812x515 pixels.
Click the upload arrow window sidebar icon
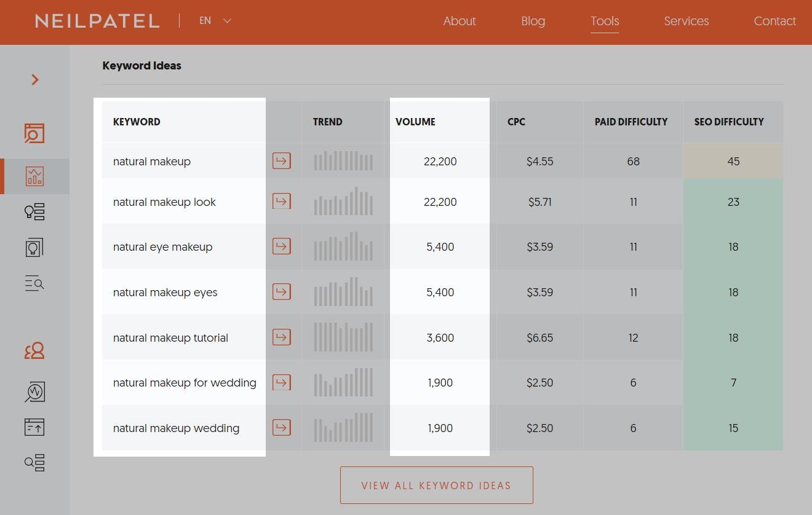(34, 427)
